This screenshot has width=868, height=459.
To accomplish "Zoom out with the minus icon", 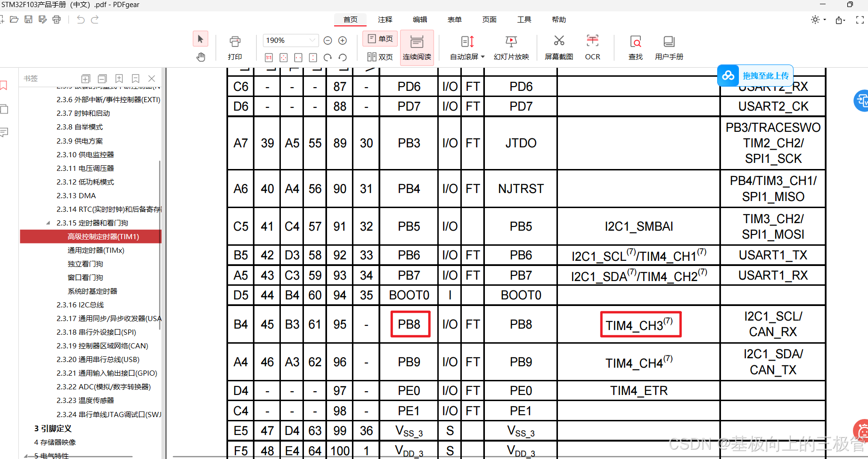I will (328, 40).
